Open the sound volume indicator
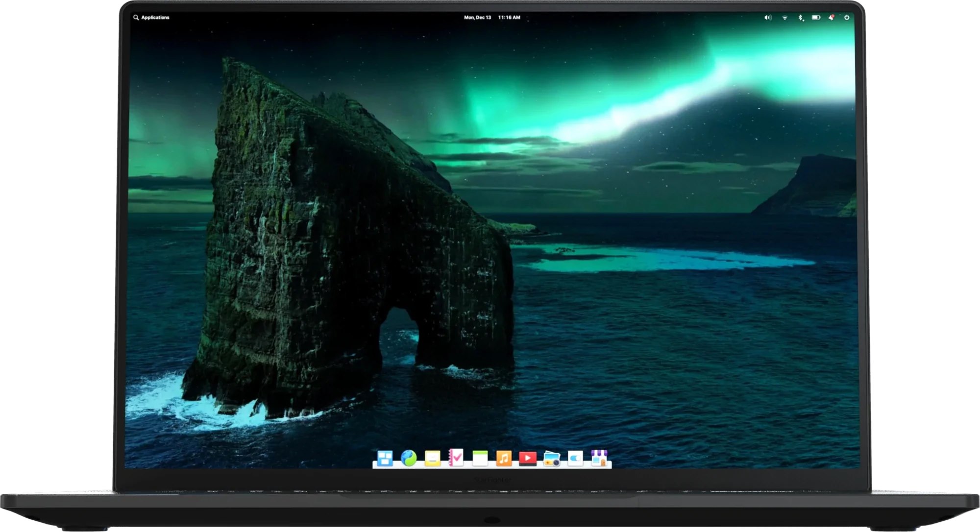This screenshot has height=532, width=980. tap(768, 18)
